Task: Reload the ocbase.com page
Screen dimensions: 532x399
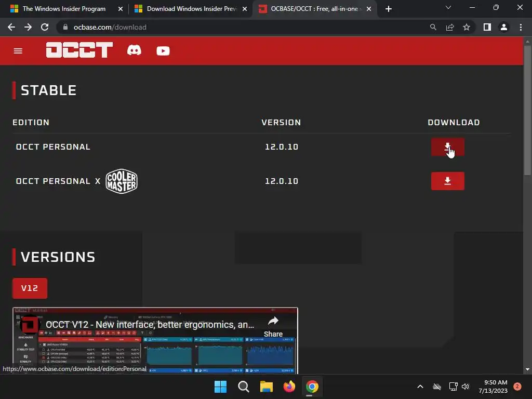Action: click(45, 27)
